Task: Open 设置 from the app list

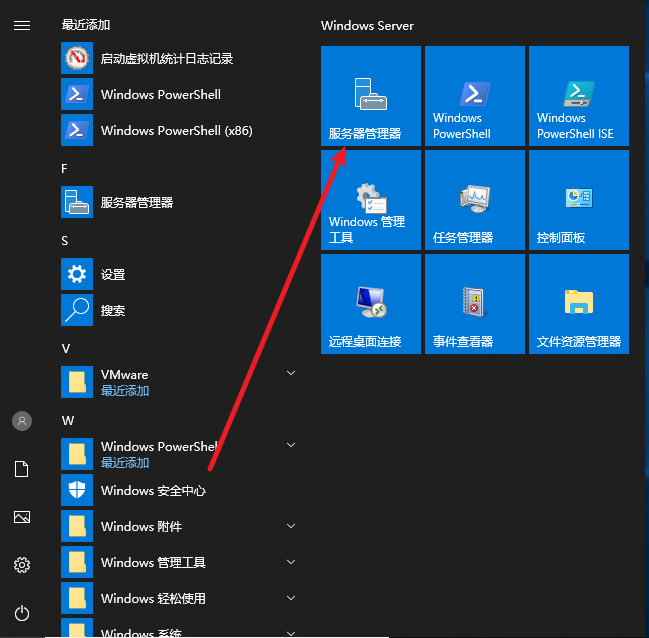Action: tap(112, 274)
